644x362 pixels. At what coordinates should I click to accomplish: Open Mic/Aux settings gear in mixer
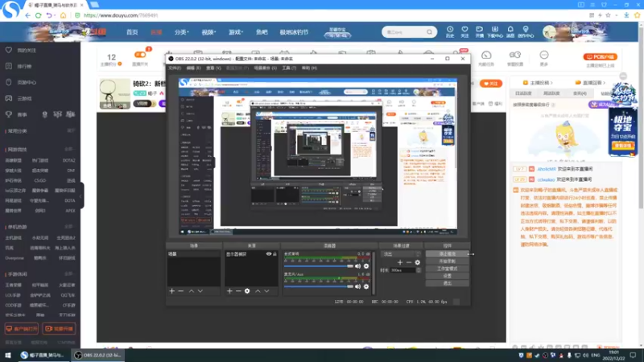366,286
